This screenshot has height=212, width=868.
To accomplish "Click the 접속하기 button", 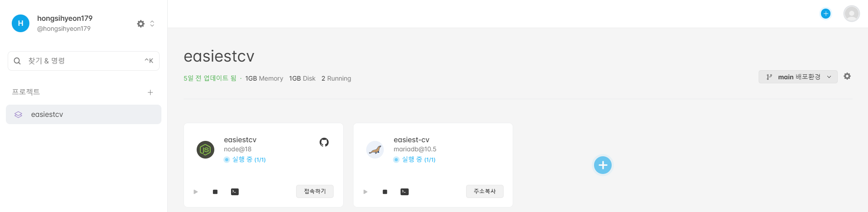I will [315, 191].
